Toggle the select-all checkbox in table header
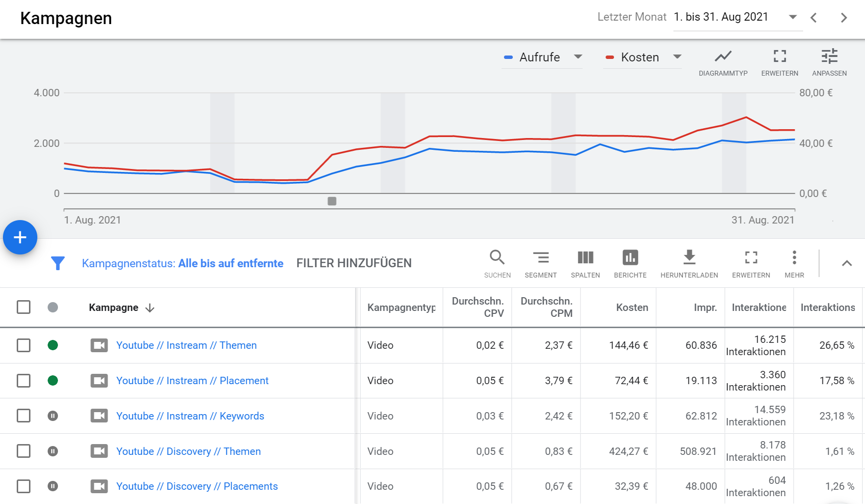Viewport: 865px width, 504px height. [x=24, y=307]
